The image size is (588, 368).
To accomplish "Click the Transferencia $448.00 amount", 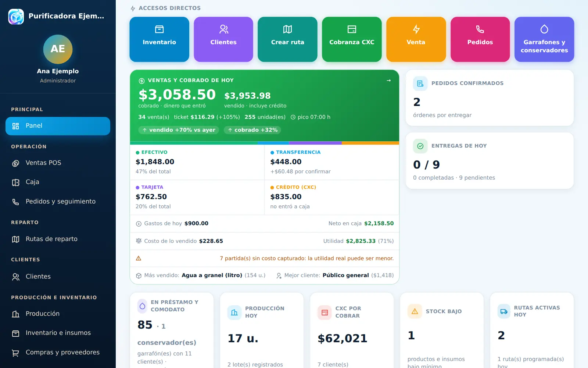I will (286, 162).
